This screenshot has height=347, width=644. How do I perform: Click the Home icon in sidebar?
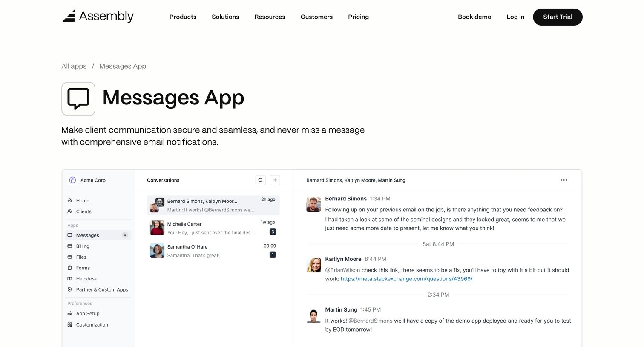pos(70,200)
